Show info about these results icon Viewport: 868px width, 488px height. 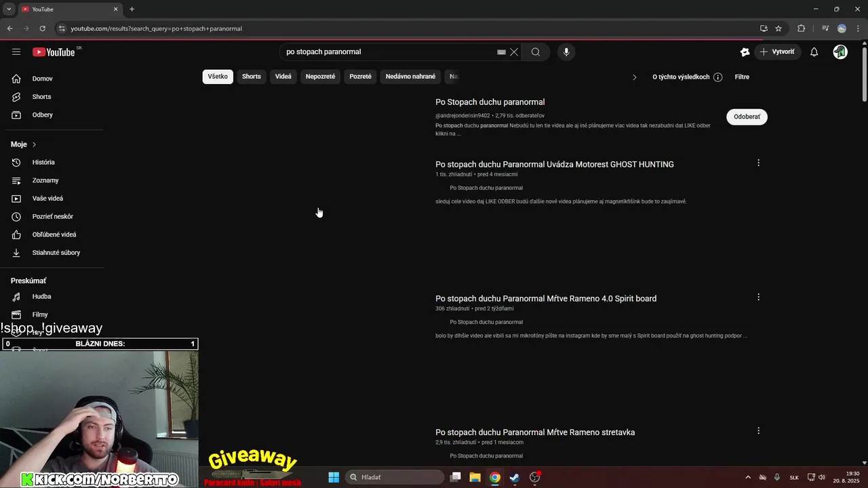pos(718,77)
